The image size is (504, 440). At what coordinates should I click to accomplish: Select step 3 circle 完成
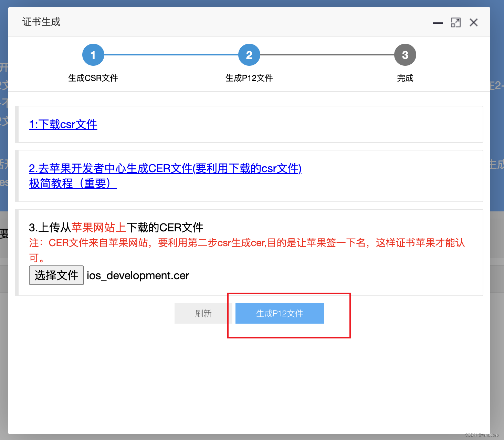coord(405,55)
